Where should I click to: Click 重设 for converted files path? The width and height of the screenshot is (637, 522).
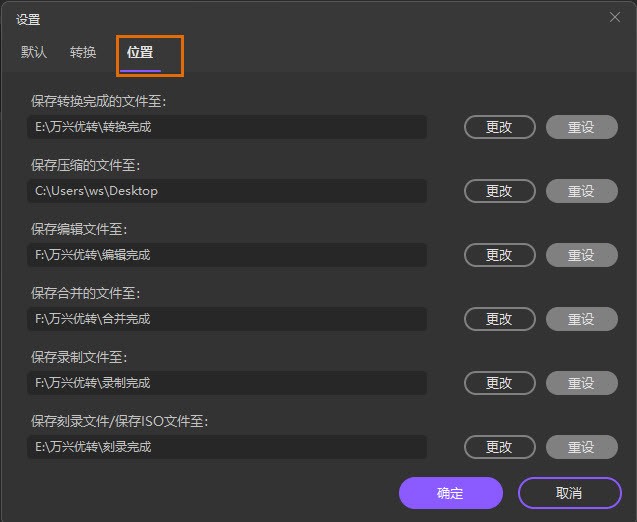pyautogui.click(x=581, y=127)
